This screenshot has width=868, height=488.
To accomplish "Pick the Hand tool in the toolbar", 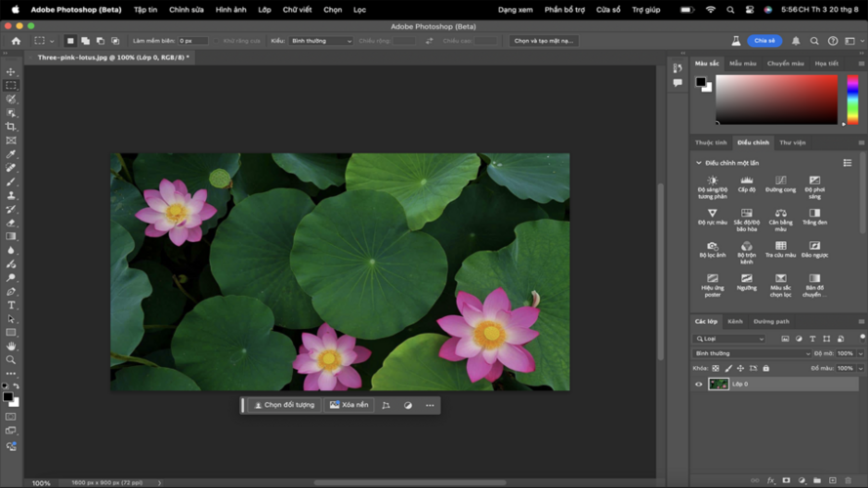I will [12, 346].
